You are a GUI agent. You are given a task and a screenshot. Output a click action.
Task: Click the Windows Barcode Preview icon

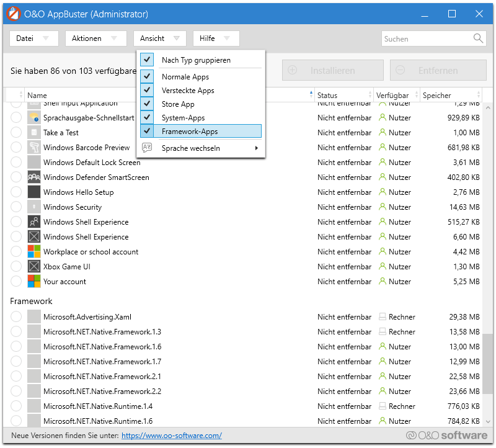click(x=34, y=147)
